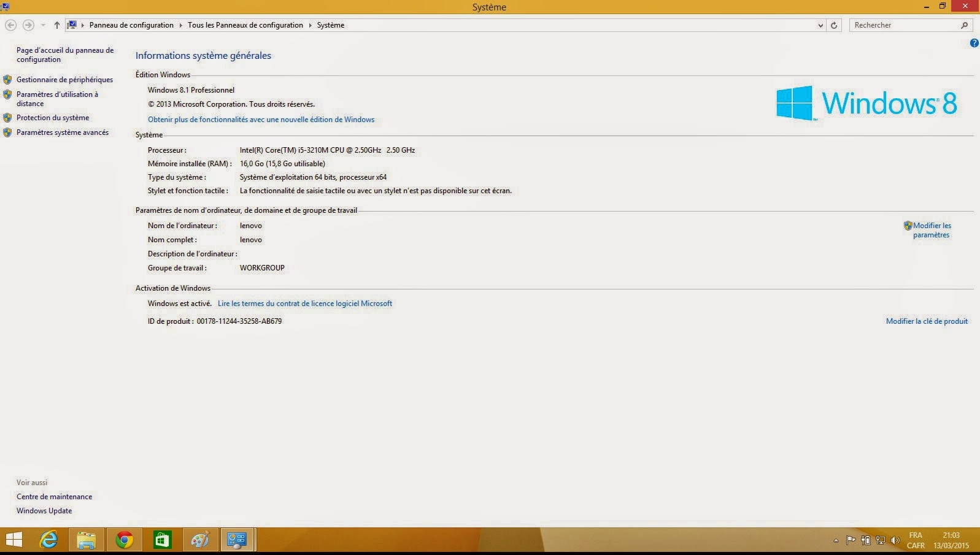Open Windows Update link
This screenshot has height=555, width=980.
[44, 511]
